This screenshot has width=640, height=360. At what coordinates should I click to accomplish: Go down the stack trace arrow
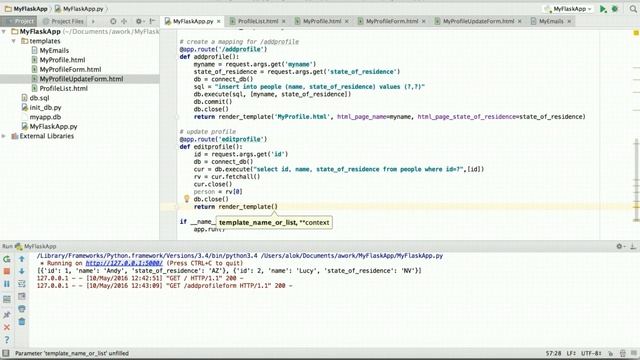22,271
